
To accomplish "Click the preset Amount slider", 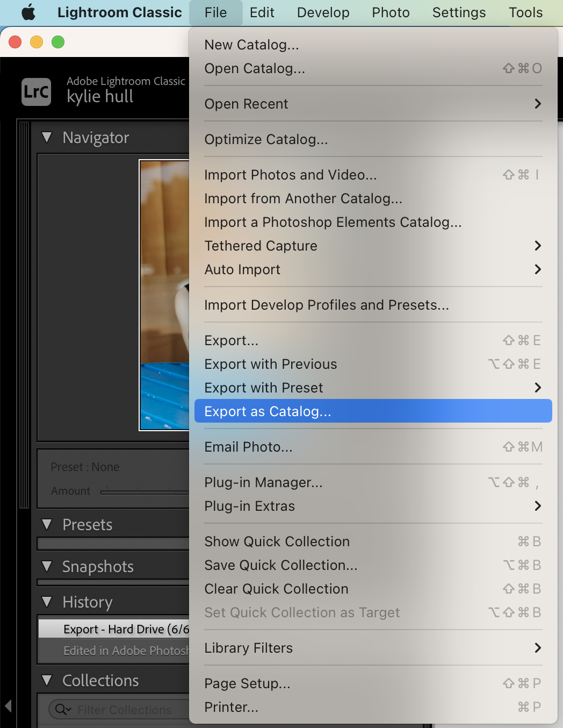I will pyautogui.click(x=145, y=491).
